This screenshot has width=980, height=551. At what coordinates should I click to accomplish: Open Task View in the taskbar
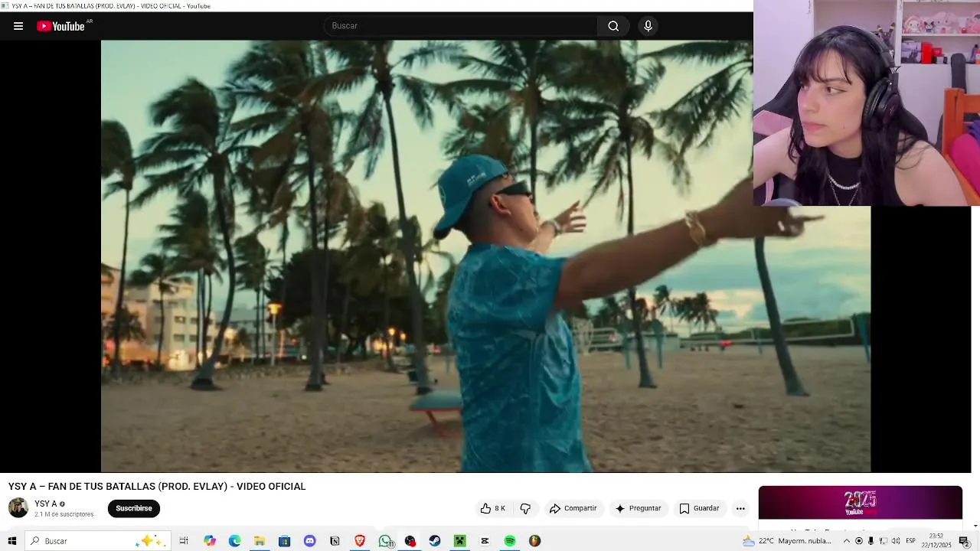point(184,541)
